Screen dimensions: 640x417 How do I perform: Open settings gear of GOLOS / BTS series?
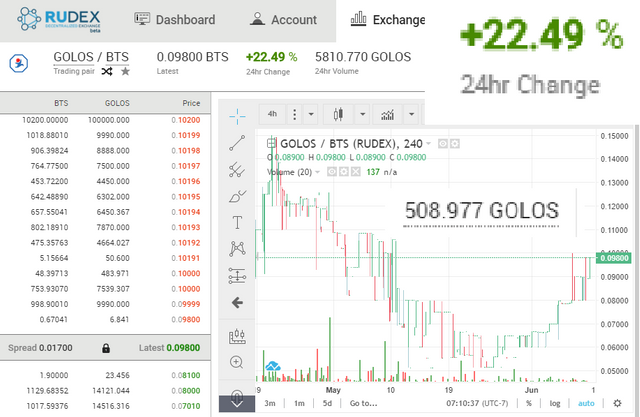455,144
